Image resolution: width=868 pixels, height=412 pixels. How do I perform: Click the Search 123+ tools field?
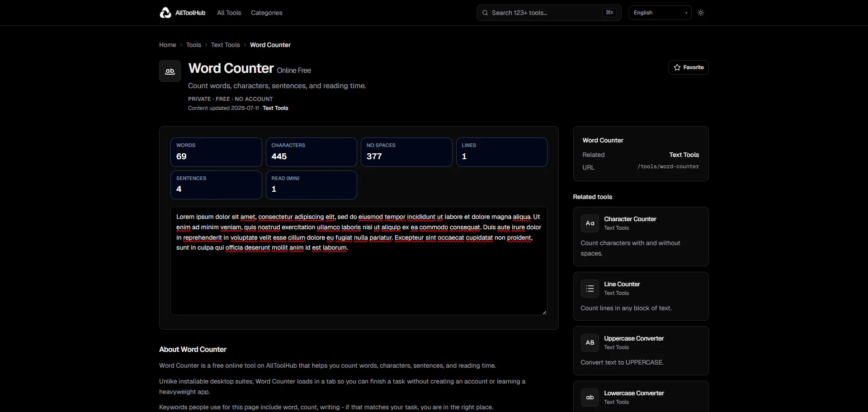[x=549, y=13]
